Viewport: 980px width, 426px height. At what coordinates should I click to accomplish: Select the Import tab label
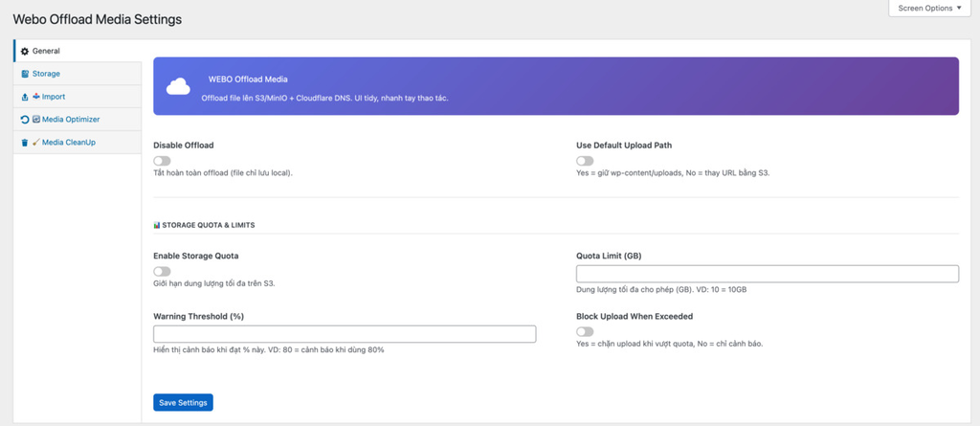tap(54, 97)
